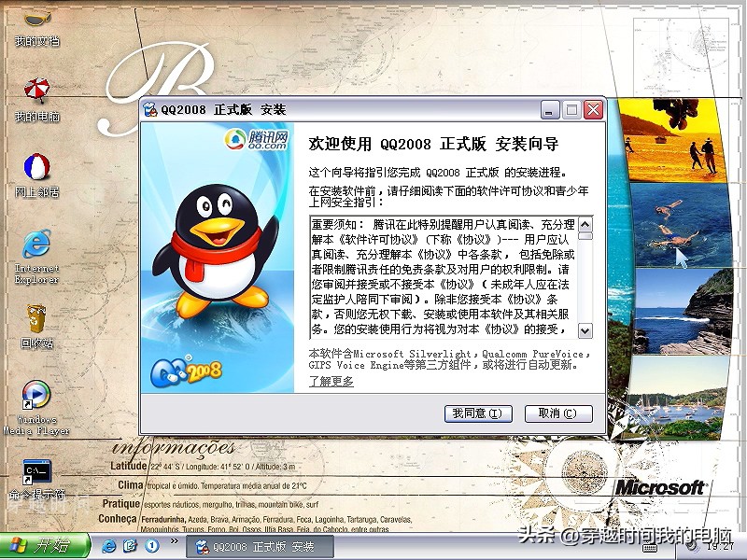Click the license scrollbar up arrow
Screen dimensions: 747x560
(584, 224)
